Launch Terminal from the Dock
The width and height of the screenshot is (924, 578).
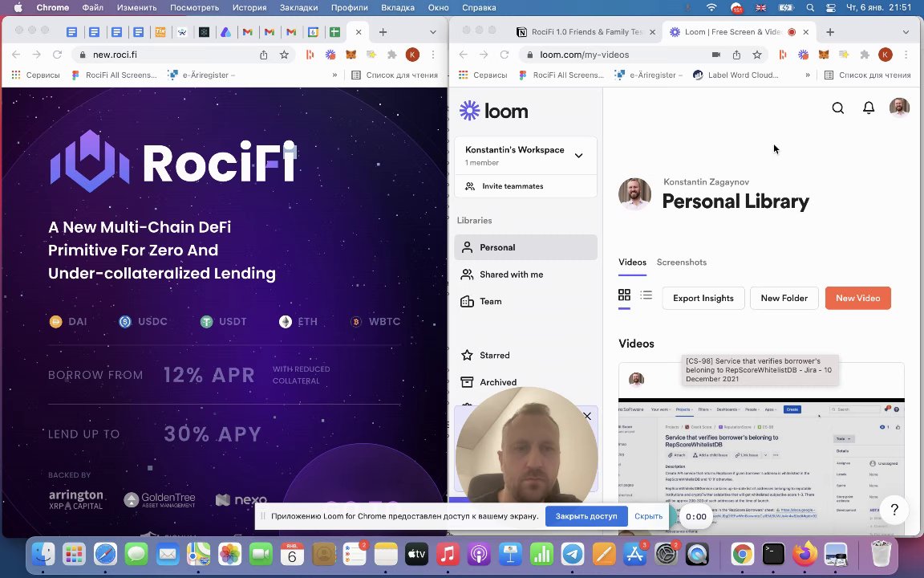(x=773, y=554)
